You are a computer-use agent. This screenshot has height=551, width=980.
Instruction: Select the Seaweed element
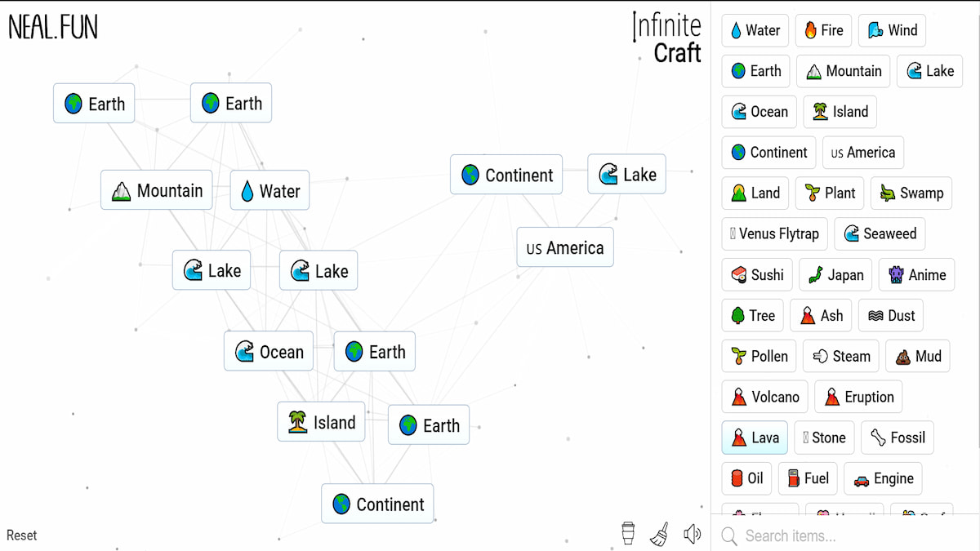click(880, 233)
